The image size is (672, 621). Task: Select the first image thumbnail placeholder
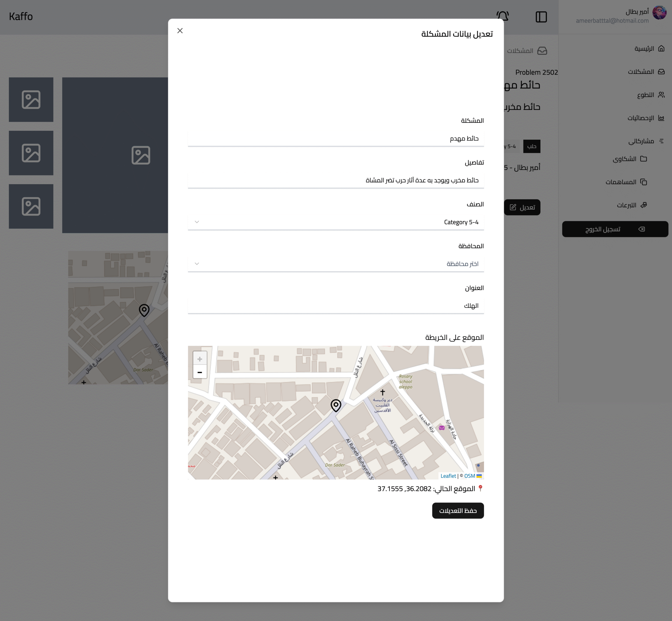point(31,100)
